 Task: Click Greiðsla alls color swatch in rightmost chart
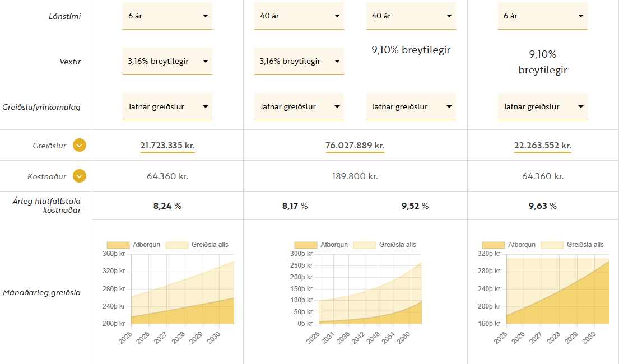pyautogui.click(x=552, y=245)
